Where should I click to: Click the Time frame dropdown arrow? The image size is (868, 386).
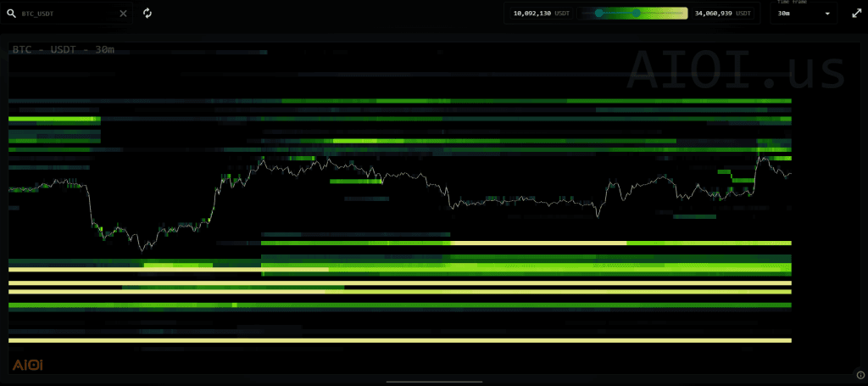pos(827,14)
